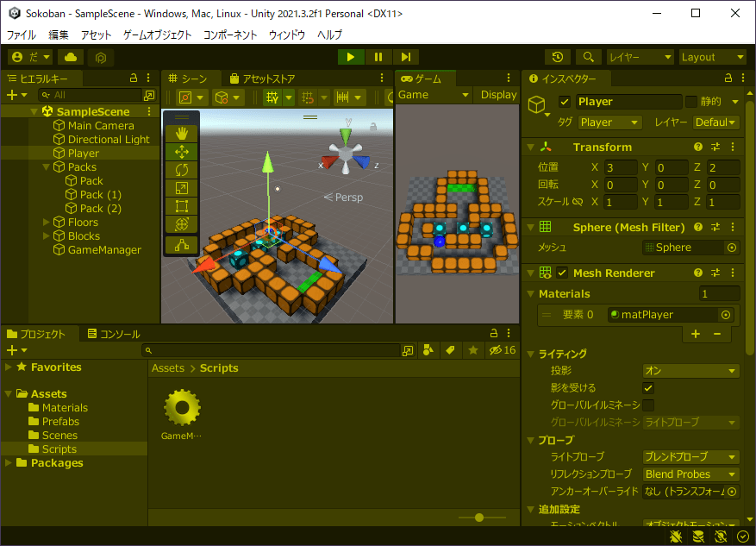Pause the game

[x=378, y=57]
